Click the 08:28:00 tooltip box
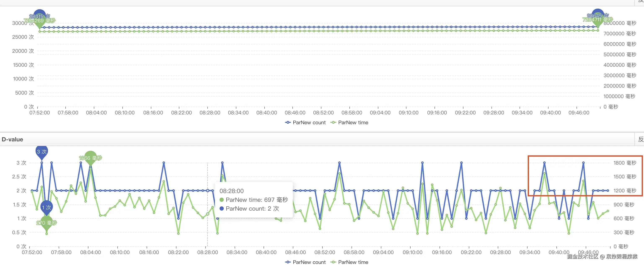This screenshot has width=644, height=266. (253, 200)
